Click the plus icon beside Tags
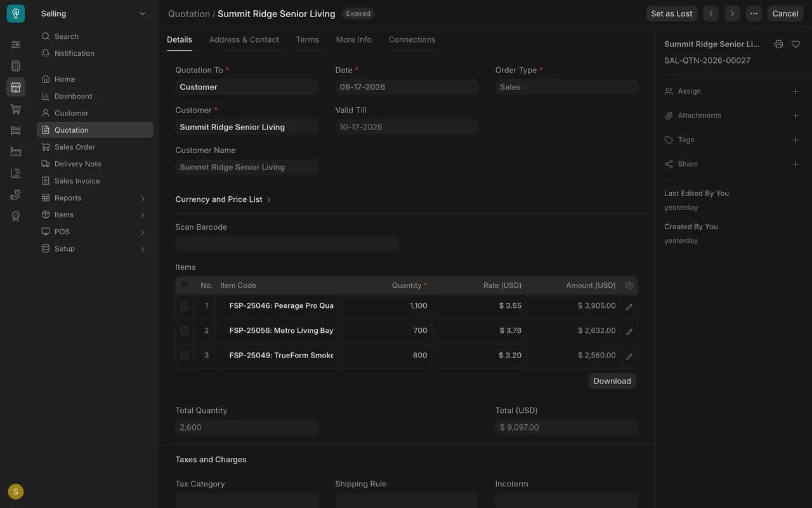Screen dimensions: 812x508 796,140
